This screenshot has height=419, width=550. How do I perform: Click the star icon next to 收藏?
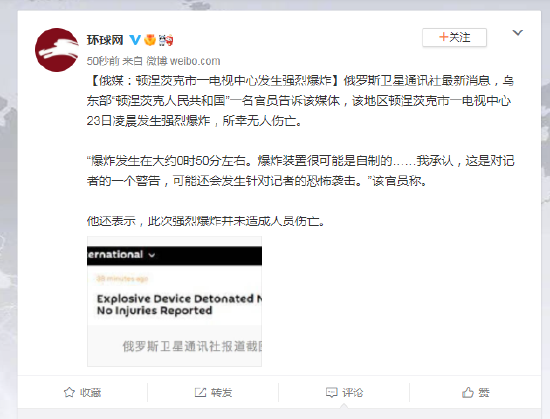point(69,392)
